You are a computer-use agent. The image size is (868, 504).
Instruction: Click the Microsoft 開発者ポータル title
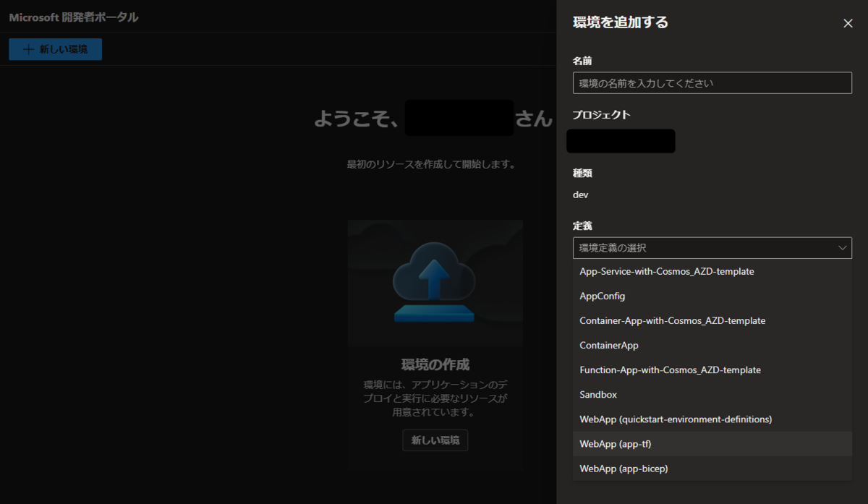[x=74, y=17]
